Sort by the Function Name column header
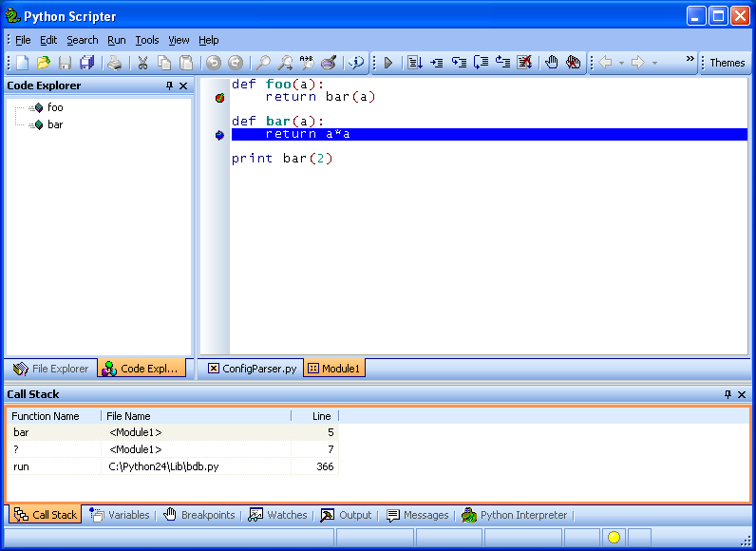The image size is (756, 551). click(x=46, y=416)
